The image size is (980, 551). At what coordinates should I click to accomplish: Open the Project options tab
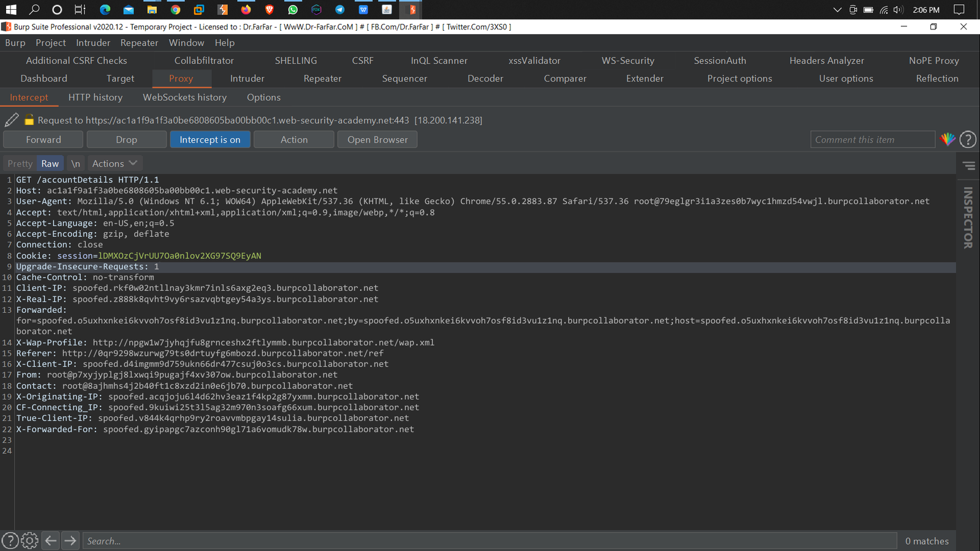740,78
